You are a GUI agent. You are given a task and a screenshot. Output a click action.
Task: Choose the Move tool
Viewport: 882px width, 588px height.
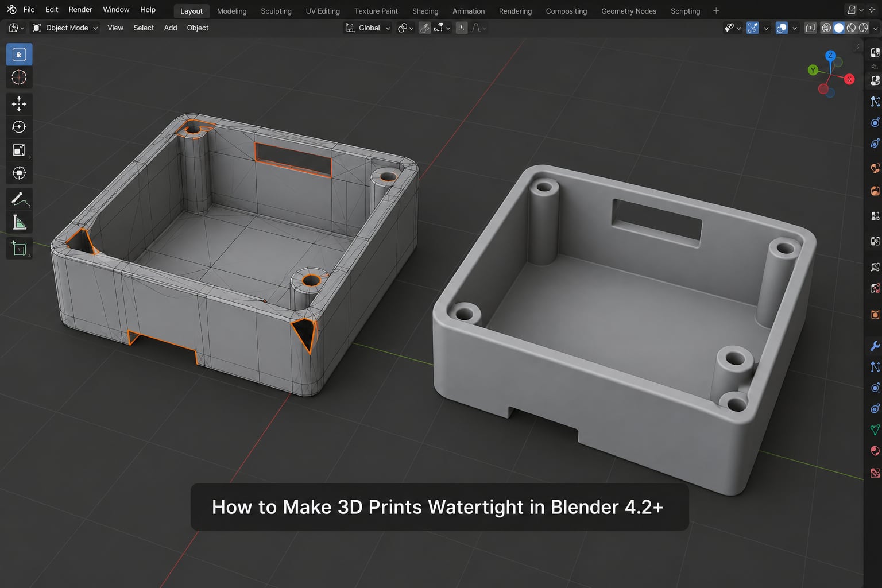coord(19,104)
